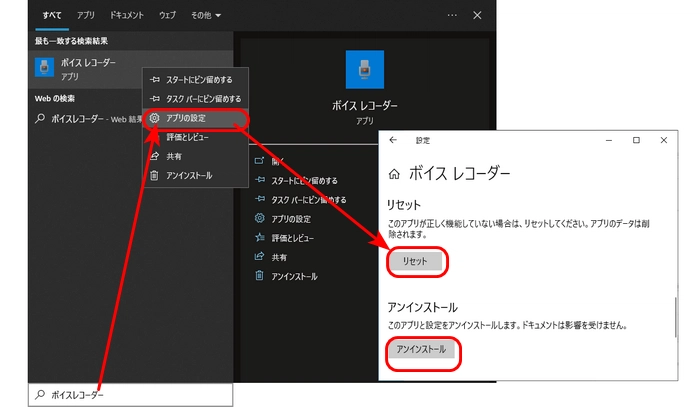The height and width of the screenshot is (407, 700).
Task: Choose 共有 in the context menu
Action: [x=196, y=156]
